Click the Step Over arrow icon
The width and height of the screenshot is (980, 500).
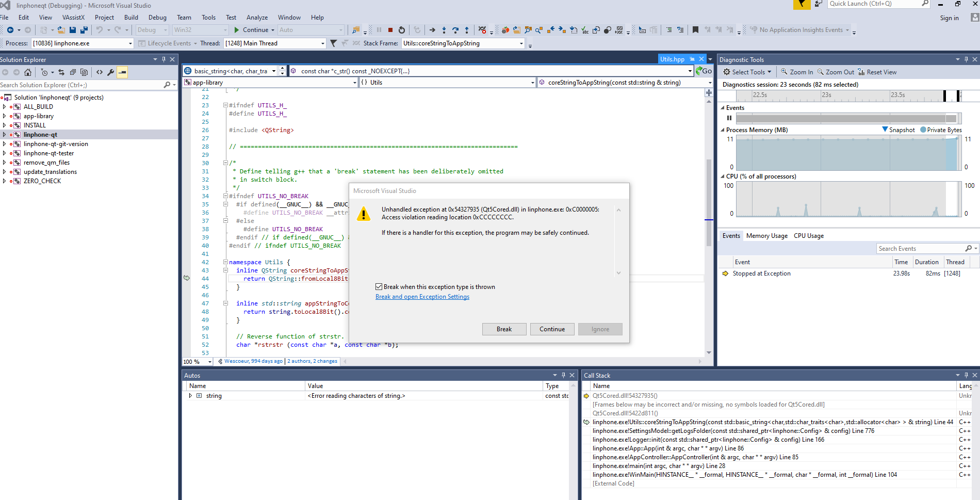tap(455, 30)
